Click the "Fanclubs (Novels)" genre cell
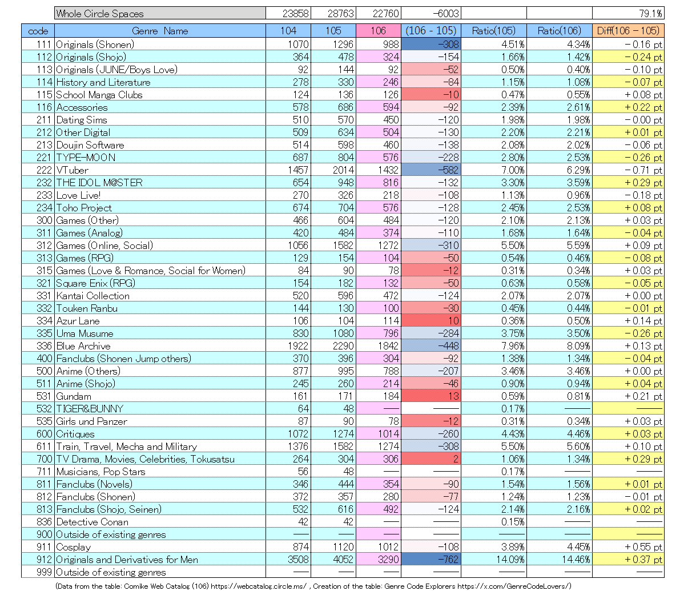 160,484
